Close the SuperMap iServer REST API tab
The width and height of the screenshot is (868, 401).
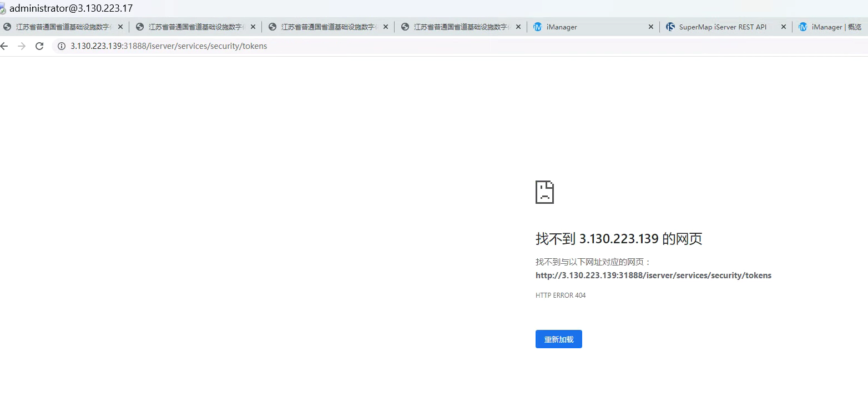tap(784, 27)
